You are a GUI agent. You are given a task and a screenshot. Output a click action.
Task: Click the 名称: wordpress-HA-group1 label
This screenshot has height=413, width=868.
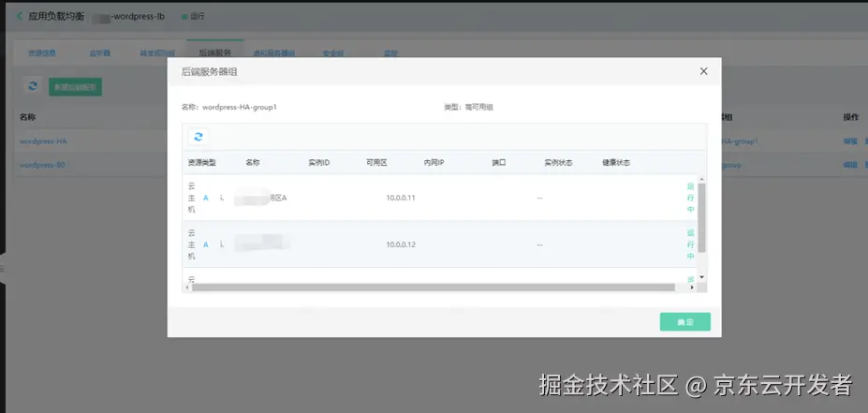[x=229, y=107]
